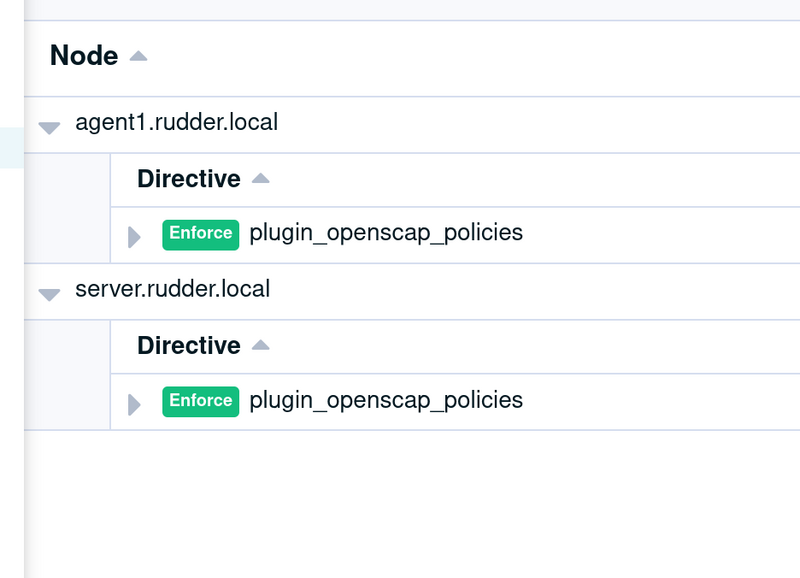The height and width of the screenshot is (578, 800).
Task: Select plugin_openscap_policies text under agent1.rudder.local
Action: point(386,233)
